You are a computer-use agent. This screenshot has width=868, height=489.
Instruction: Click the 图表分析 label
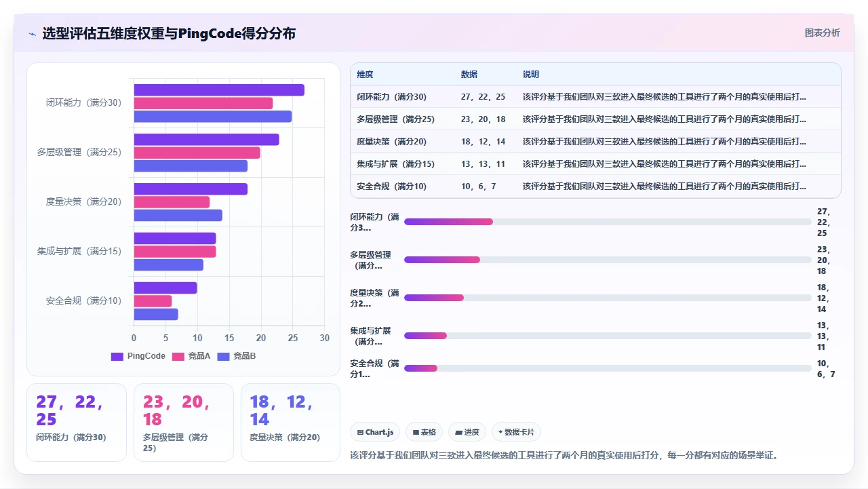[x=822, y=33]
